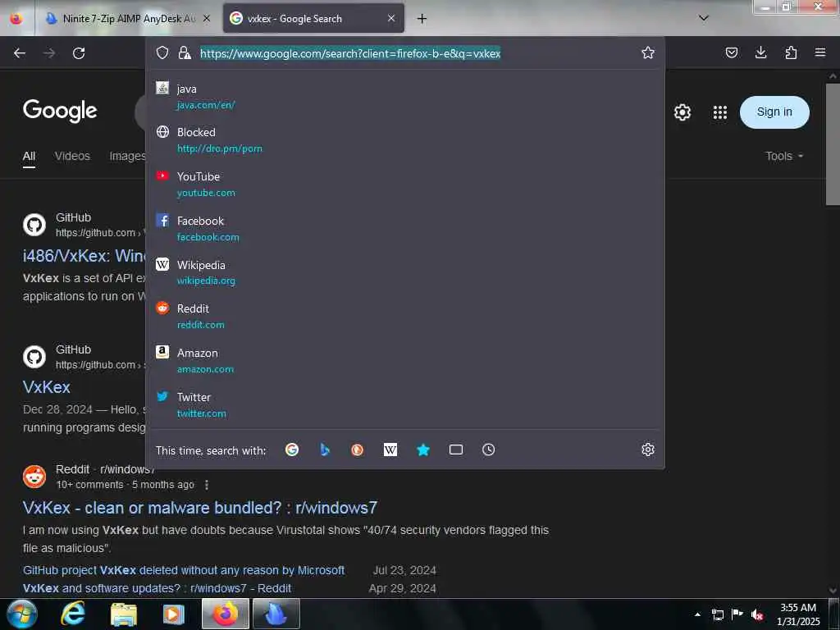Click the Firefox taskbar button
This screenshot has width=840, height=630.
pyautogui.click(x=226, y=614)
